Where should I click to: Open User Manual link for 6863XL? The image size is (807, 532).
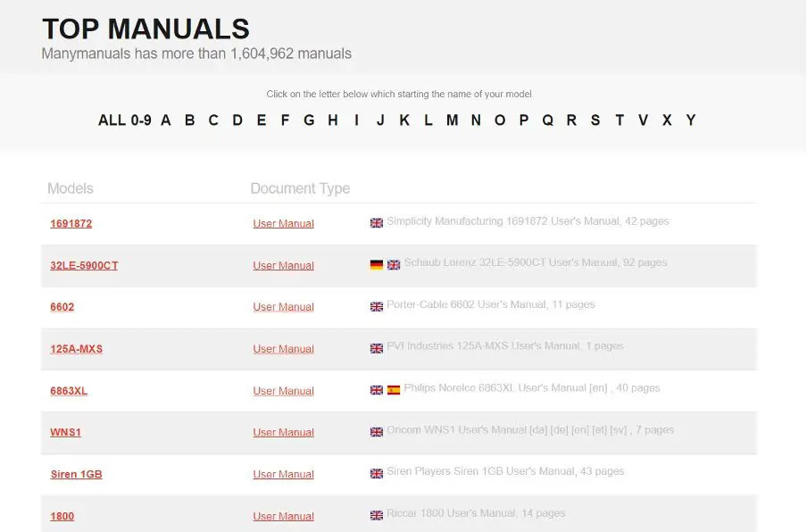pyautogui.click(x=284, y=391)
